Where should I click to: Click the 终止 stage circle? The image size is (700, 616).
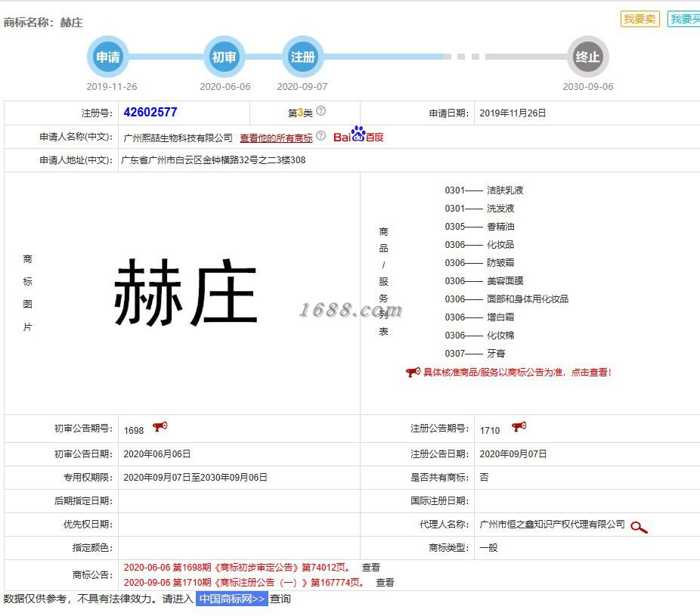tap(588, 57)
